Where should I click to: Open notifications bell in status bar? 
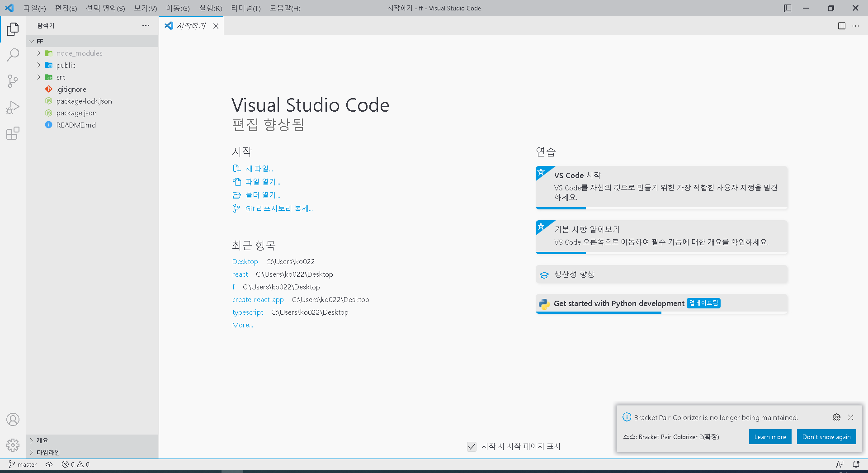pos(856,464)
